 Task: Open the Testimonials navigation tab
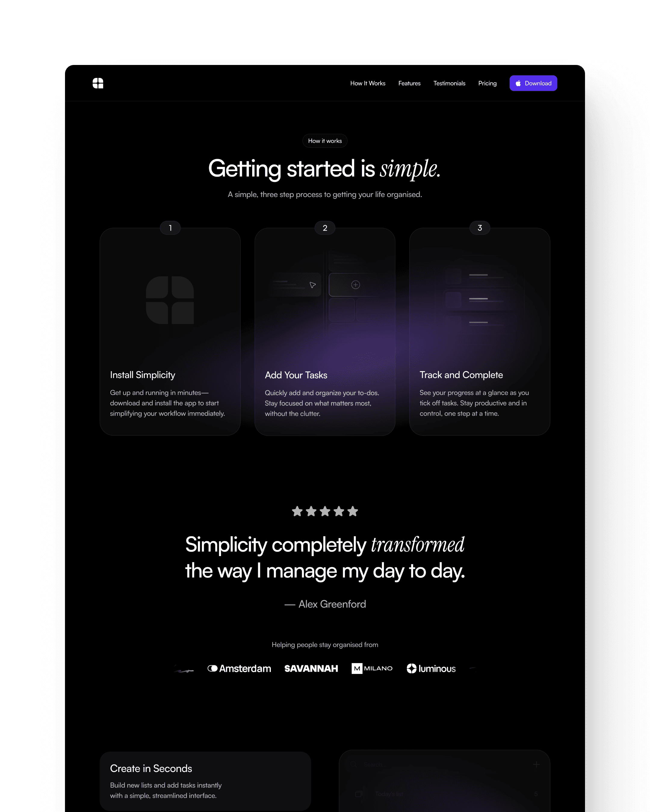click(450, 84)
